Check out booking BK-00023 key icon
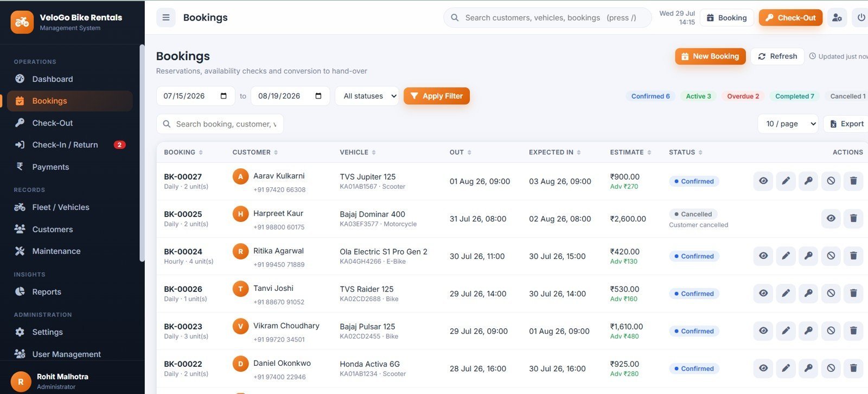The height and width of the screenshot is (394, 868). 808,331
